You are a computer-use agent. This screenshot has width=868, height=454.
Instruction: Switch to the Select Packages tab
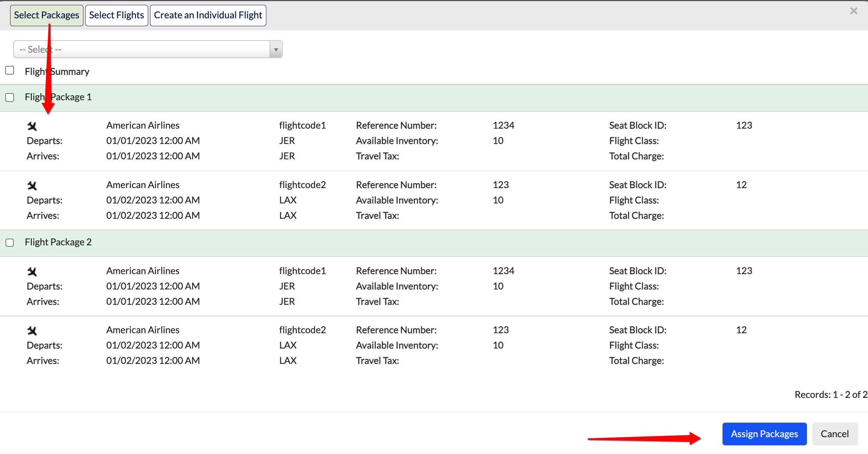[x=46, y=15]
